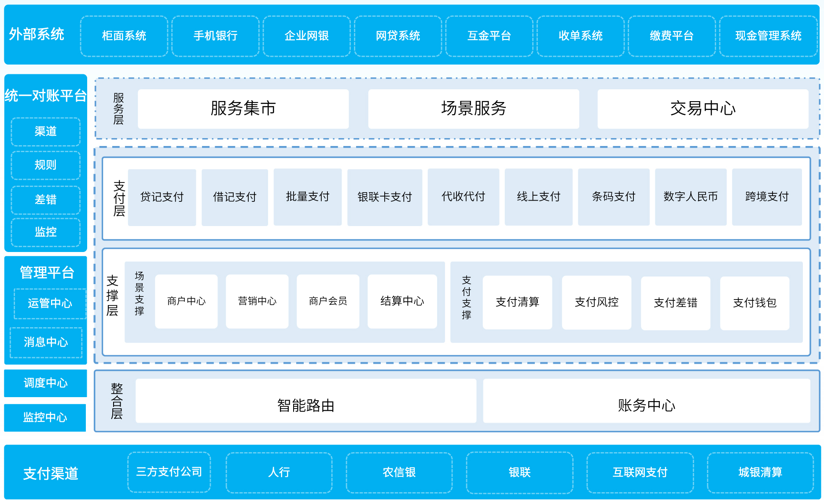Image resolution: width=824 pixels, height=504 pixels.
Task: Open the 运管中心 under 管理平台
Action: [48, 303]
